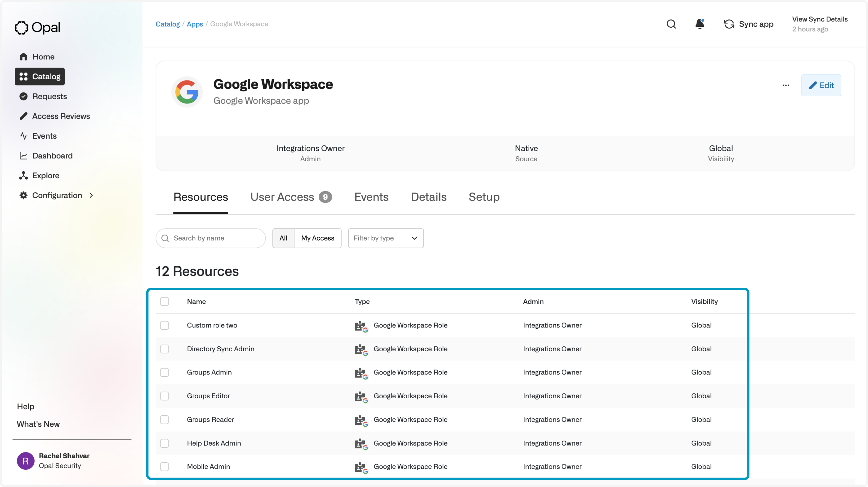Check the Mobile Admin checkbox

(x=164, y=466)
